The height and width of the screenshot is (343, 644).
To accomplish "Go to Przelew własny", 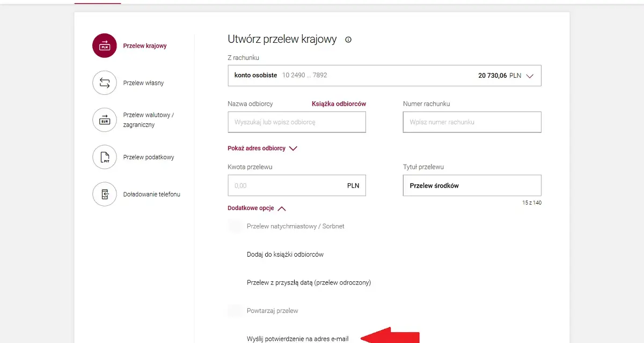I will coord(143,83).
